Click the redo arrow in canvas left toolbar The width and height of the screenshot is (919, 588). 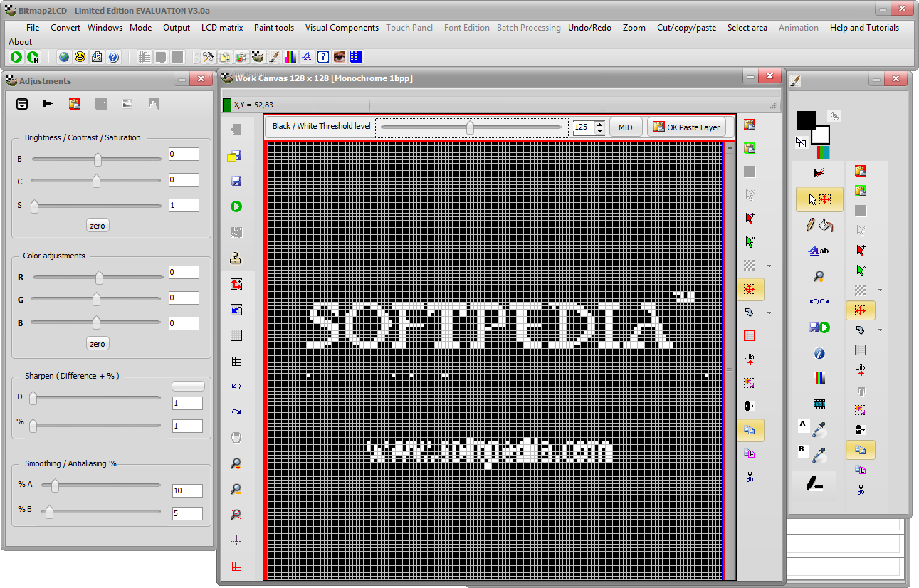tap(236, 412)
